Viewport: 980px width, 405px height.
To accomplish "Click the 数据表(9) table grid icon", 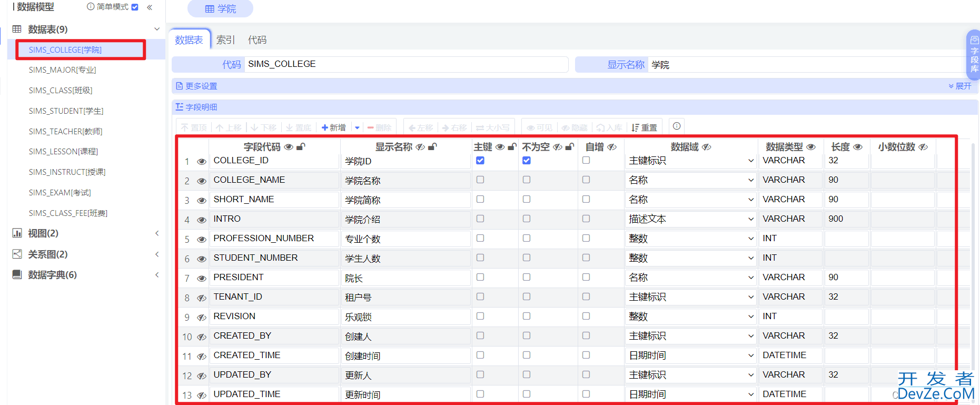I will [x=17, y=29].
